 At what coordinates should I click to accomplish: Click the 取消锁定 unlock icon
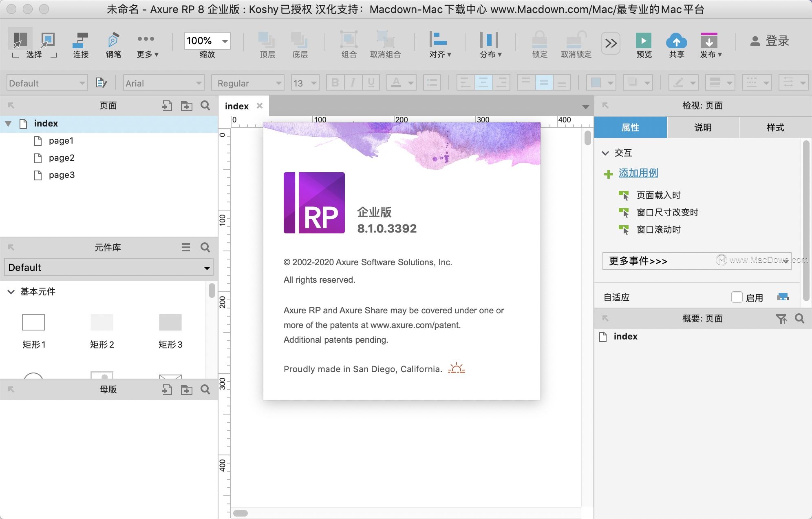(576, 40)
